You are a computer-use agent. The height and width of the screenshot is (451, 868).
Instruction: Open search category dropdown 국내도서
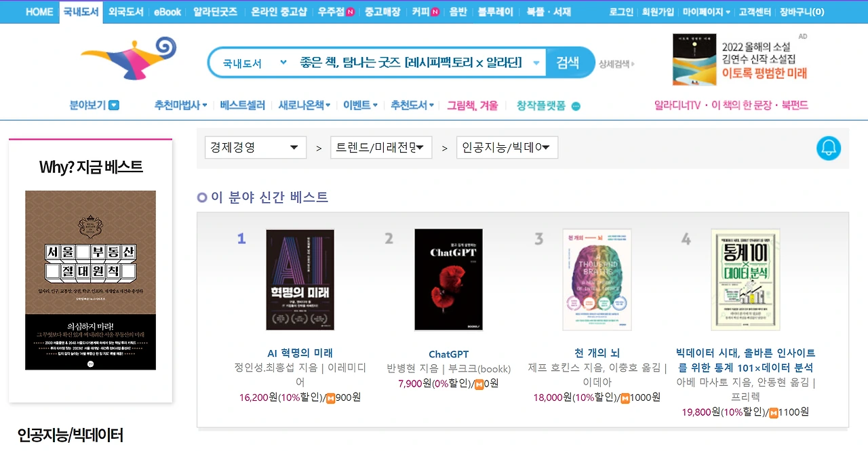(x=255, y=63)
